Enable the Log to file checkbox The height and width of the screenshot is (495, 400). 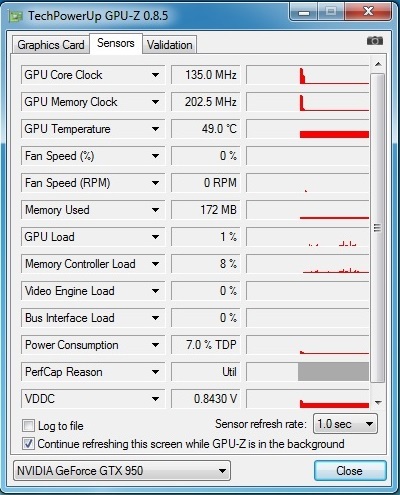coord(28,425)
